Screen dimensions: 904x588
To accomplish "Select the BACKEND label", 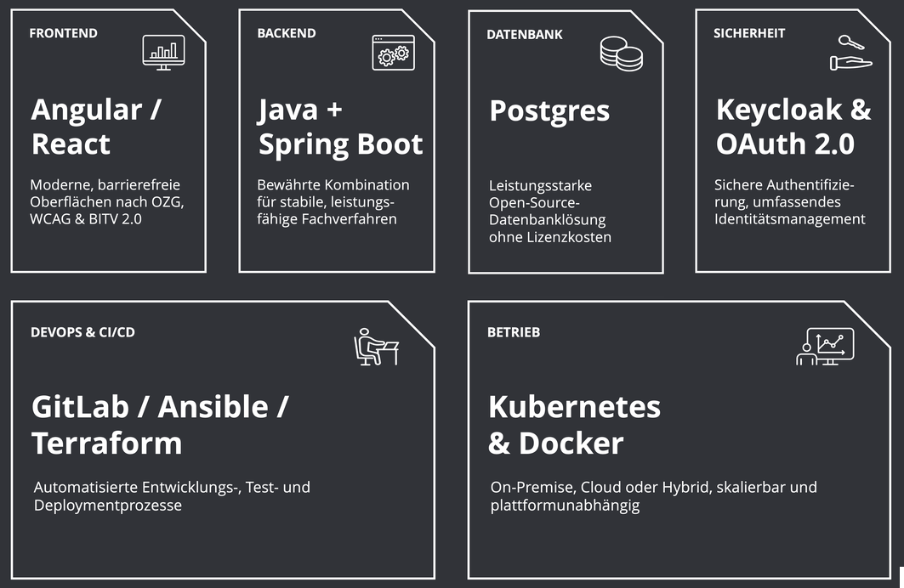I will 287,33.
